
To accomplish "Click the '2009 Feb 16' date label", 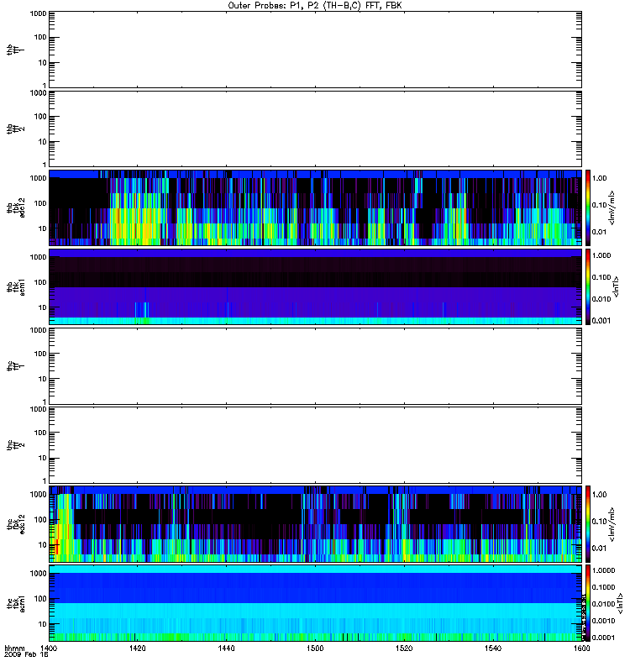I will (x=26, y=655).
